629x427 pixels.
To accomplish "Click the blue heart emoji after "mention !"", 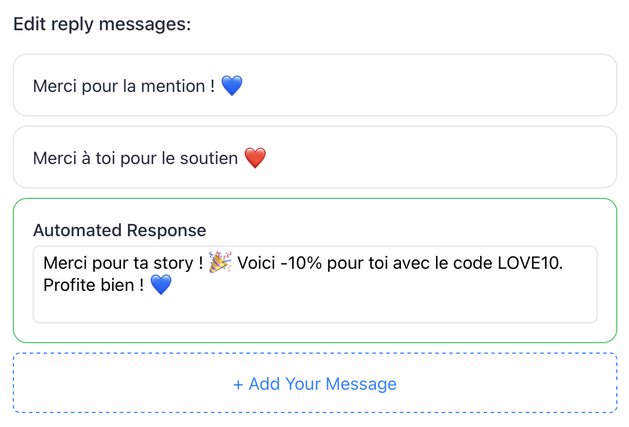I will [232, 87].
